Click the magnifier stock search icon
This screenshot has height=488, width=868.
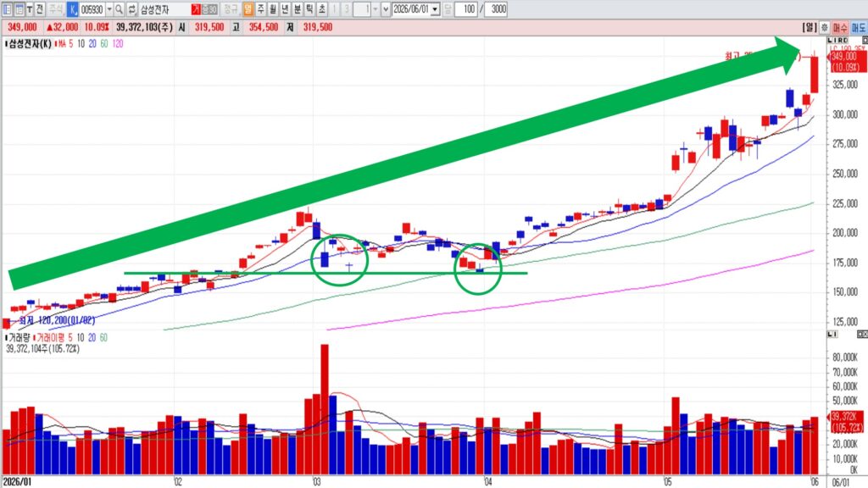(119, 9)
